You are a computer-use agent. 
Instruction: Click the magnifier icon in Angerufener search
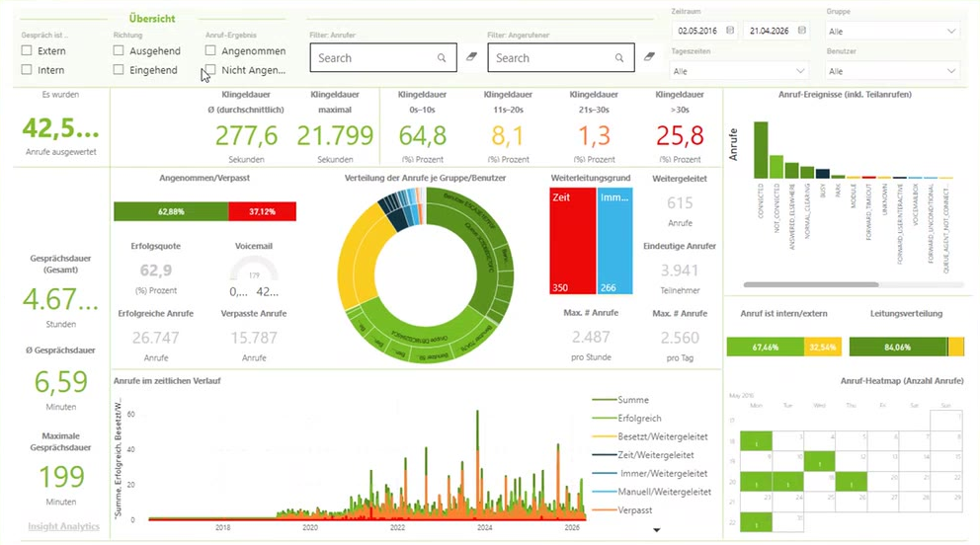618,58
